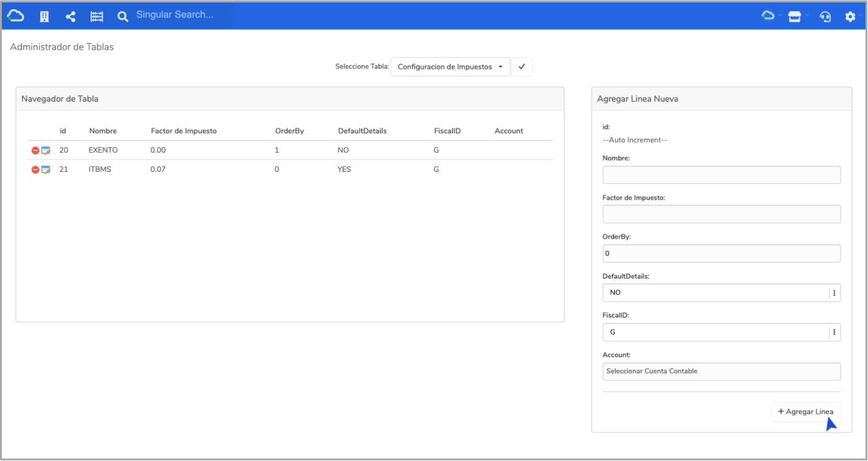Open the settings gear icon
The height and width of the screenshot is (461, 868).
[850, 17]
